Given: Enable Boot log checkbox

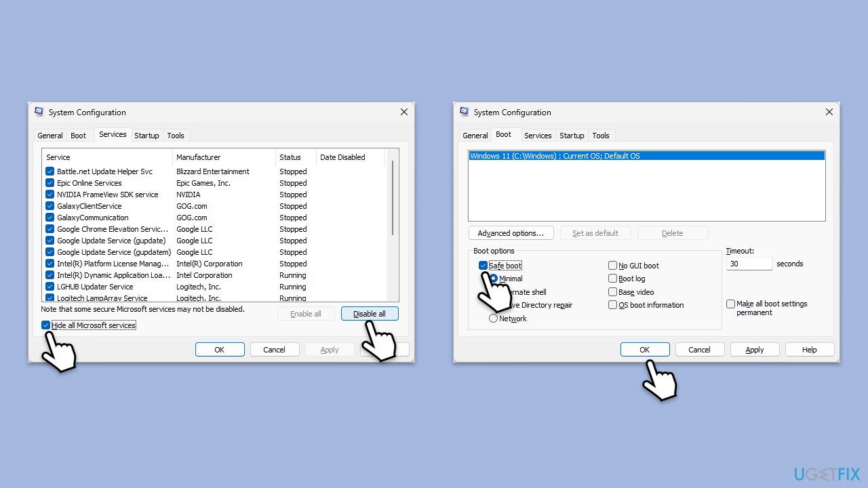Looking at the screenshot, I should [613, 279].
